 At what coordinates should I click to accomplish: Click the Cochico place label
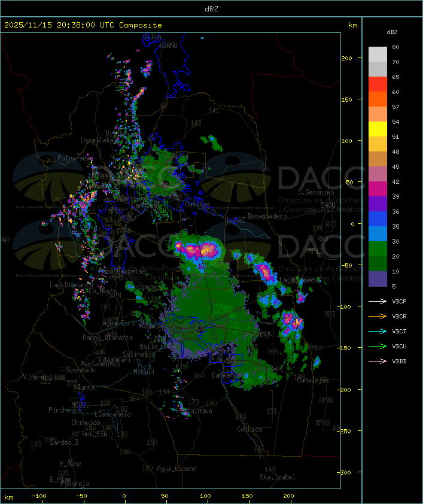249,429
